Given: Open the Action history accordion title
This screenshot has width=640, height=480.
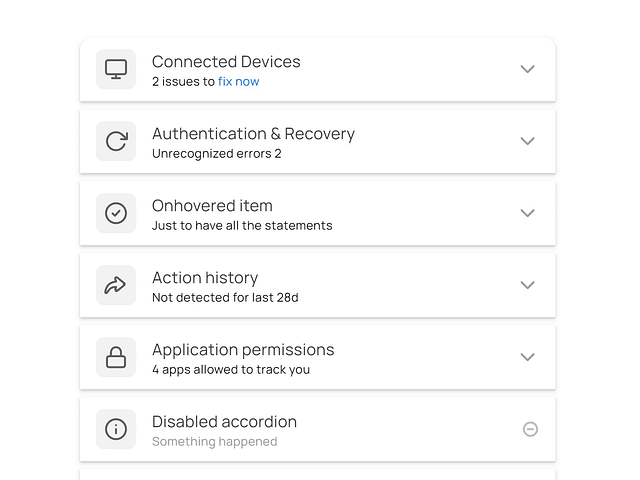Looking at the screenshot, I should click(x=205, y=278).
